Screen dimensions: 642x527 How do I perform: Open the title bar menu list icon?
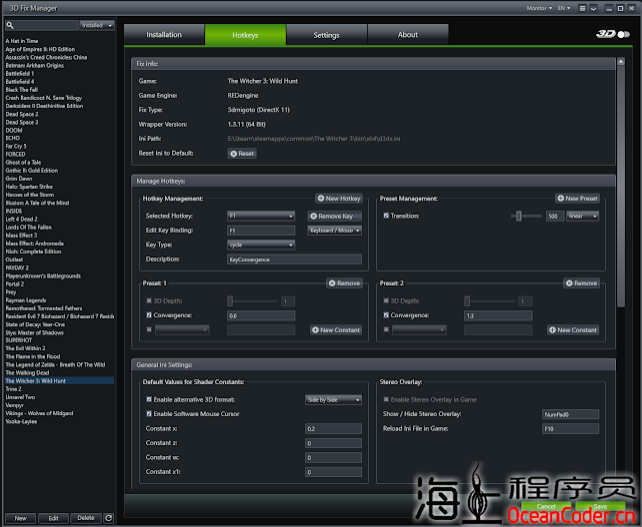[x=582, y=8]
